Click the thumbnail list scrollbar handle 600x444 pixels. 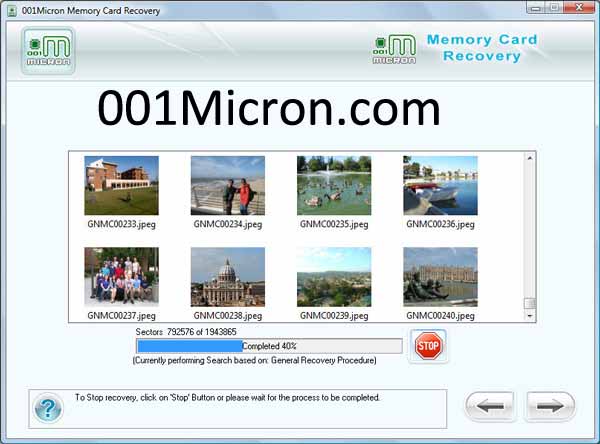(x=530, y=303)
